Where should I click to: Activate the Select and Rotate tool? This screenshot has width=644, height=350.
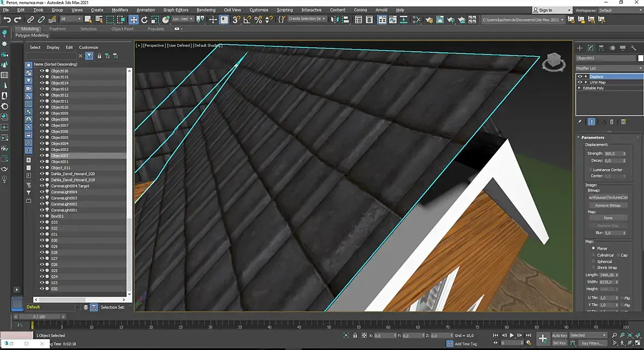coord(145,20)
